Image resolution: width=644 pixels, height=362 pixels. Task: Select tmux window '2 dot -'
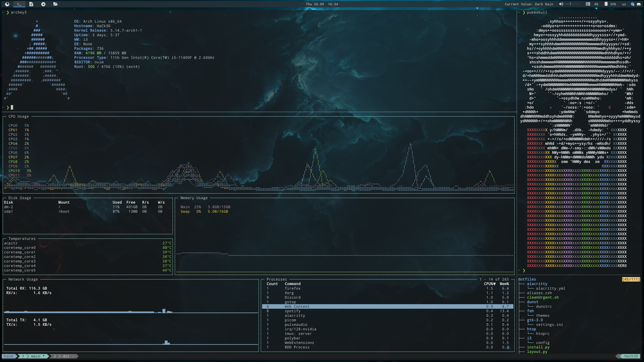pyautogui.click(x=64, y=356)
